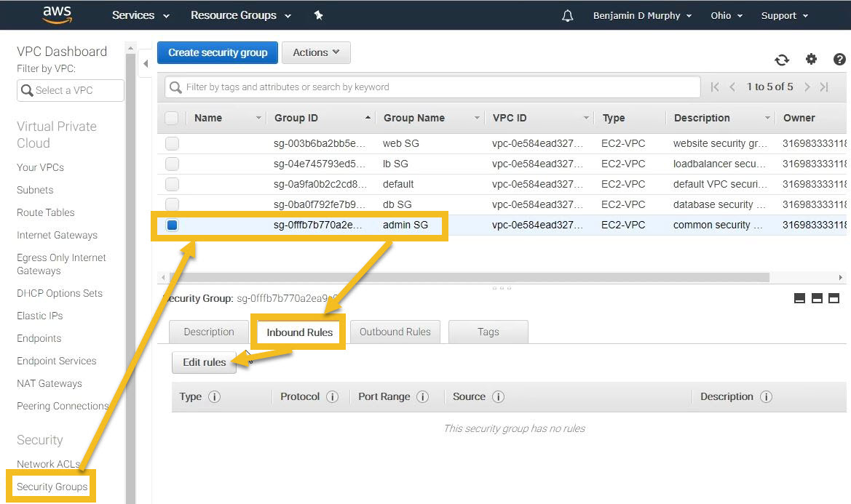This screenshot has width=851, height=504.
Task: Open Elastic IPs in sidebar
Action: coord(39,316)
